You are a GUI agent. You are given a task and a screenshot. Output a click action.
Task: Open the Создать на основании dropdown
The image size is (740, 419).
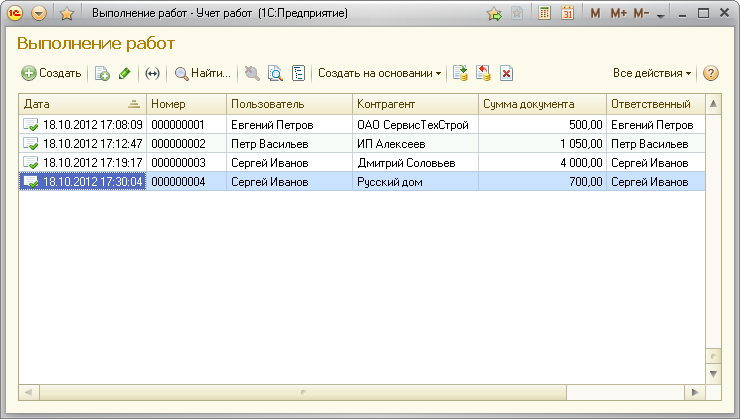point(379,73)
